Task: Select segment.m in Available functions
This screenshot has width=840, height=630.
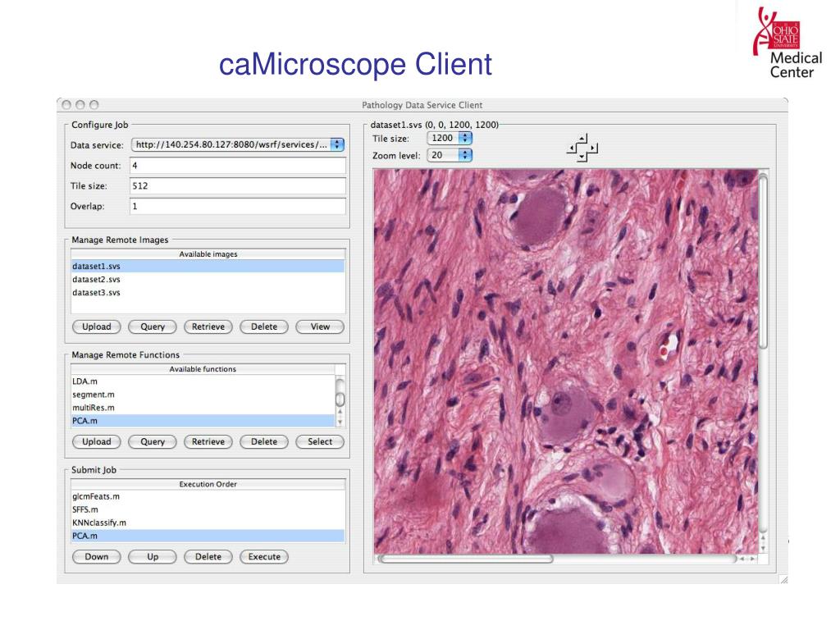Action: pyautogui.click(x=203, y=395)
